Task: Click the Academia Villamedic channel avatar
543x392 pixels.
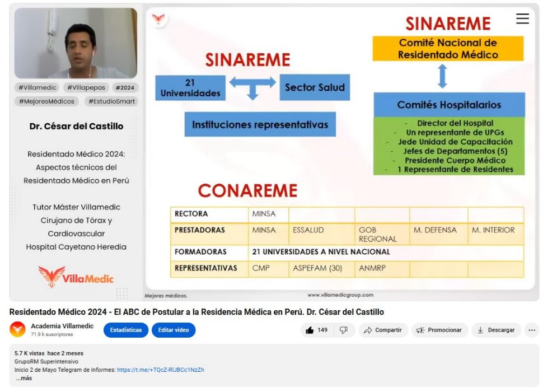Action: click(17, 329)
